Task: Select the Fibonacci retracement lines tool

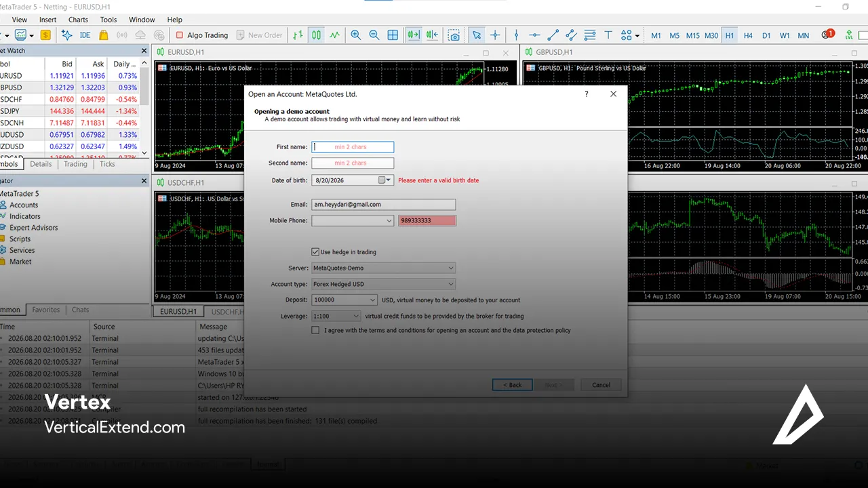Action: (x=590, y=35)
